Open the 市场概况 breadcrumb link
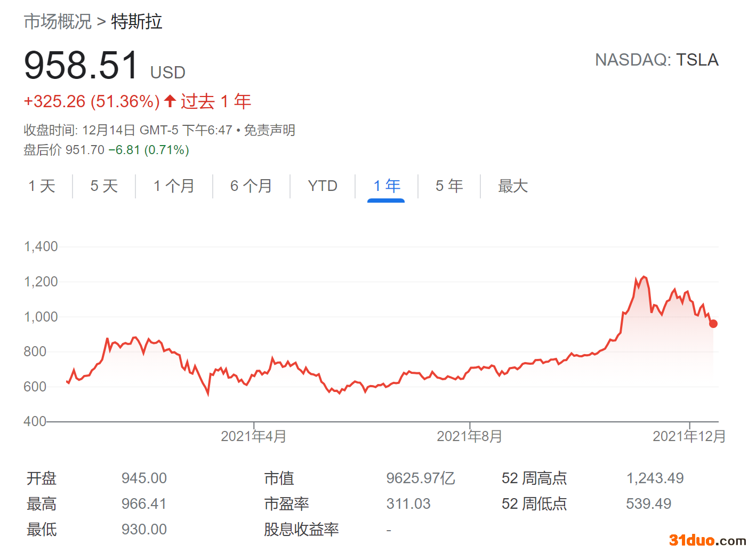 coord(58,22)
